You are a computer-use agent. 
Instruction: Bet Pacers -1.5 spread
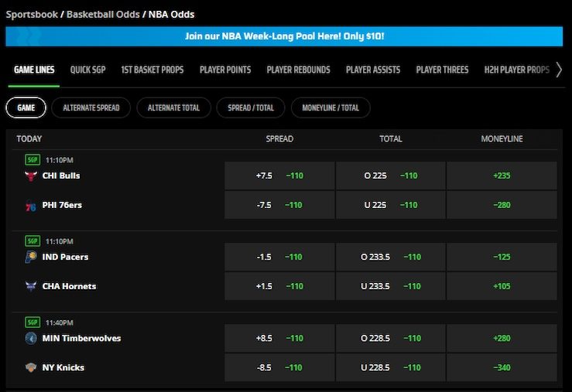pyautogui.click(x=279, y=257)
